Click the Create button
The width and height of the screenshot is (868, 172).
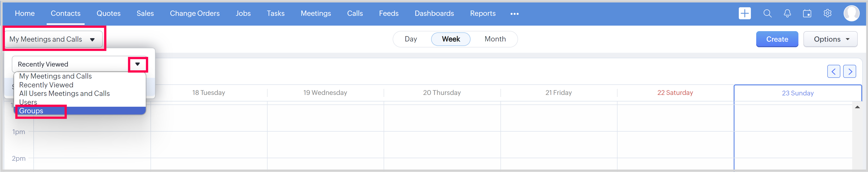[x=777, y=39]
